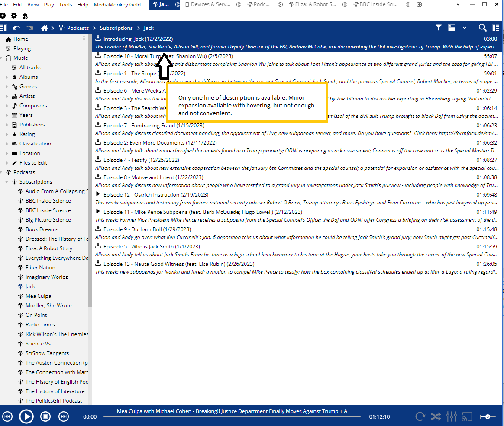Click download icon for Episode 4 - Testify
This screenshot has height=426, width=504.
(x=98, y=159)
